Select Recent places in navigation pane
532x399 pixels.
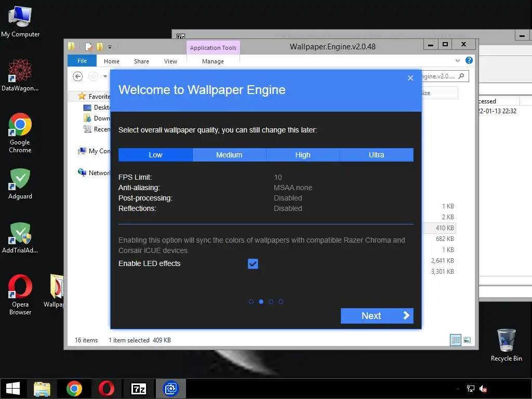click(x=97, y=129)
